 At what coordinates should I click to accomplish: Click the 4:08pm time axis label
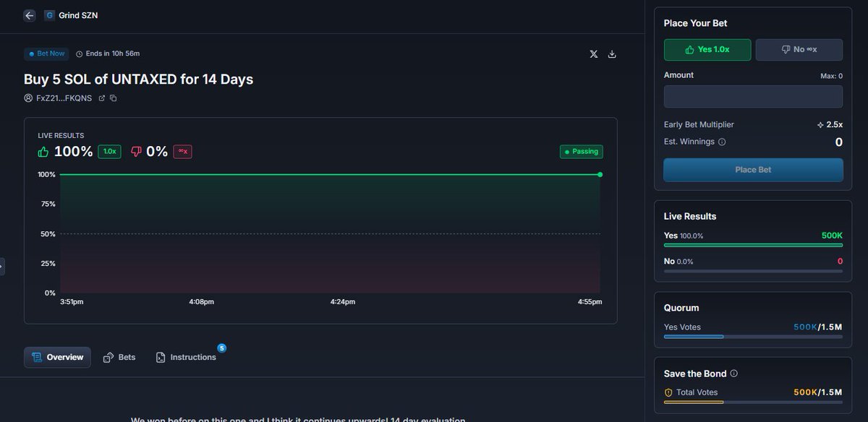pos(201,301)
